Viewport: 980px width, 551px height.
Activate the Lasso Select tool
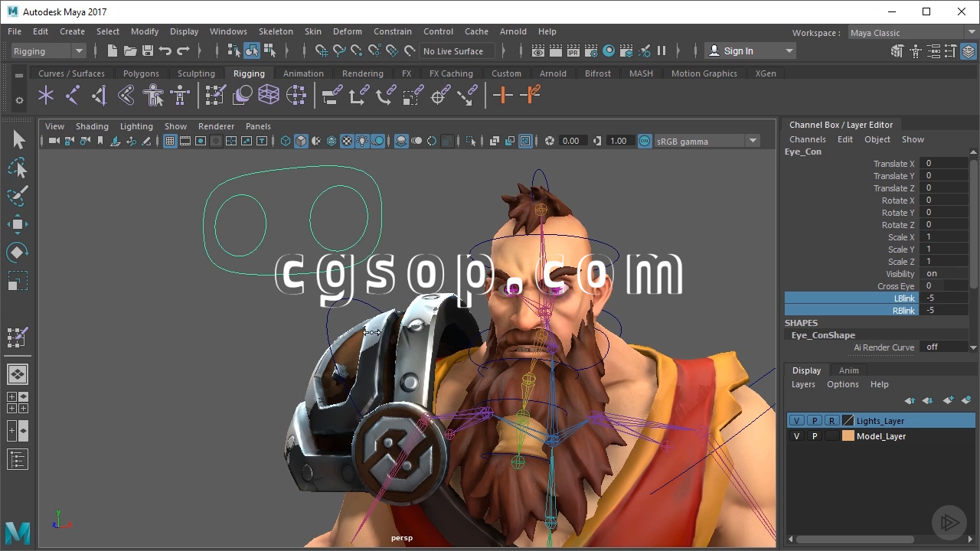pyautogui.click(x=18, y=168)
